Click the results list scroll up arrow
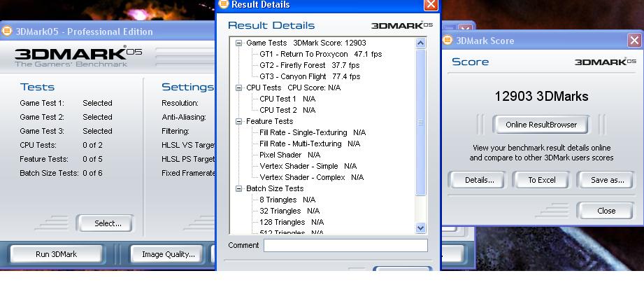The width and height of the screenshot is (644, 299). [x=420, y=43]
